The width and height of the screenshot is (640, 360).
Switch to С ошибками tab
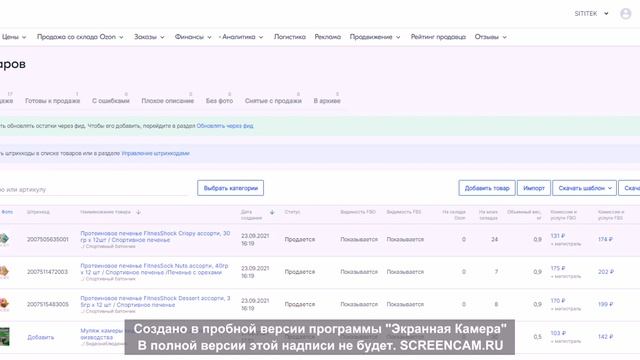tap(111, 100)
